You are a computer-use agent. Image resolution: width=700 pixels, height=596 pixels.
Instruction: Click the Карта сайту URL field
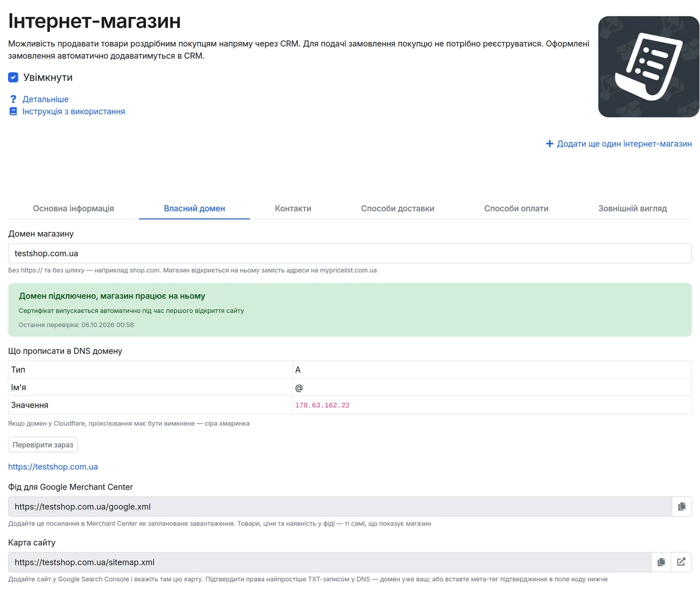tap(329, 562)
